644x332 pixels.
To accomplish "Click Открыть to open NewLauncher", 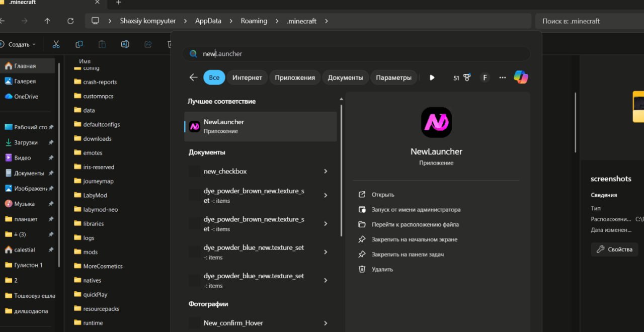I will click(x=383, y=195).
